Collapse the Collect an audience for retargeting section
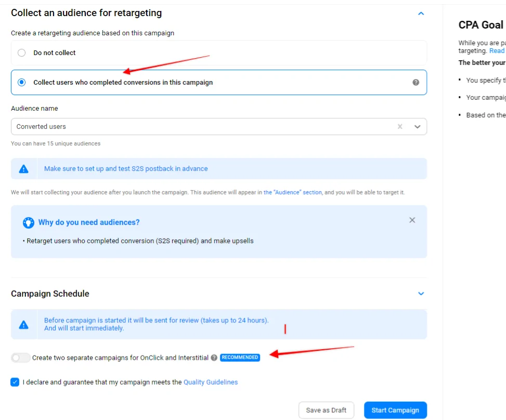 point(421,14)
